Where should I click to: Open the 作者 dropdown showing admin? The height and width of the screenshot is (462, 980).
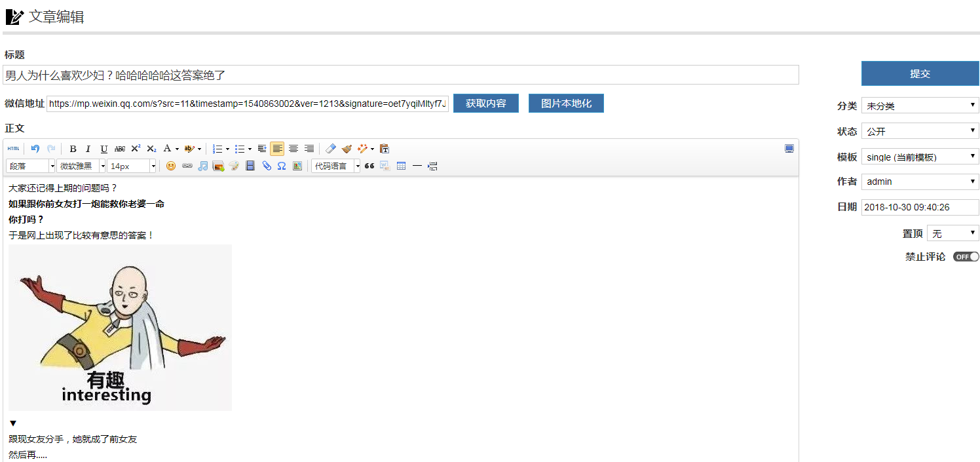point(920,182)
